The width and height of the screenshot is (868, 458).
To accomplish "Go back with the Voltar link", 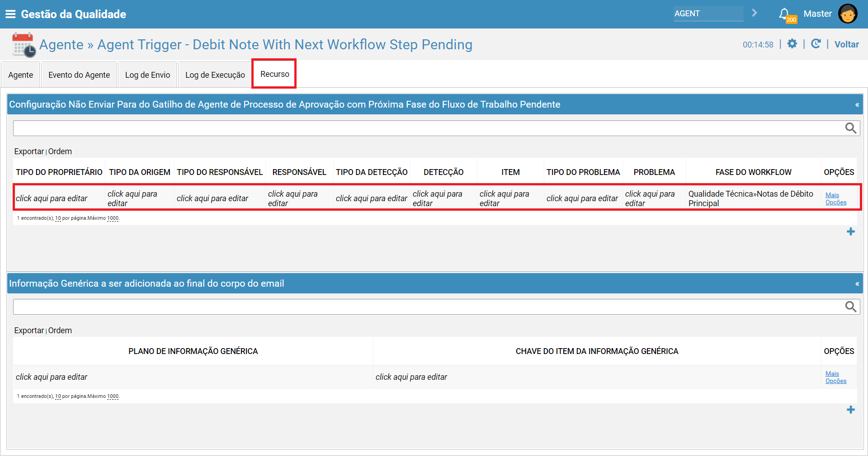I will pos(846,44).
